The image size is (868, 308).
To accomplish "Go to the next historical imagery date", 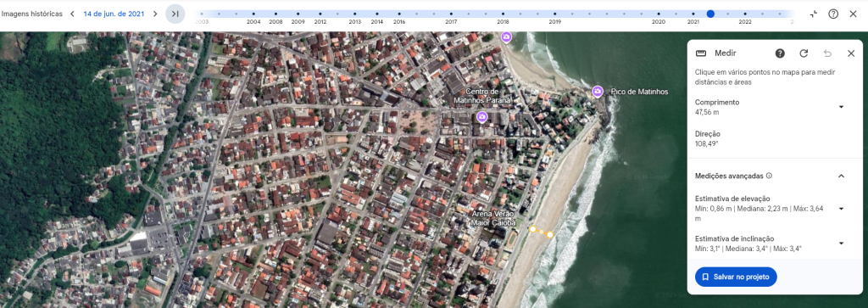I will (x=155, y=14).
